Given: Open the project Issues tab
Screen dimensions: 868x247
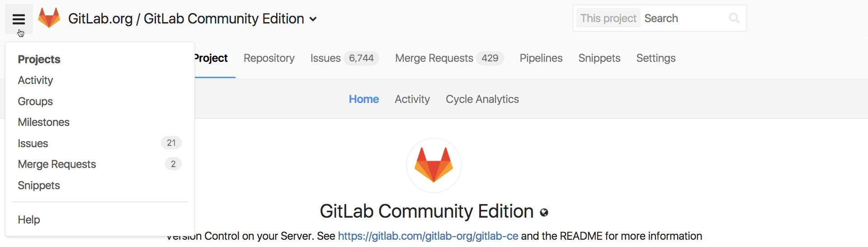Looking at the screenshot, I should [x=325, y=58].
